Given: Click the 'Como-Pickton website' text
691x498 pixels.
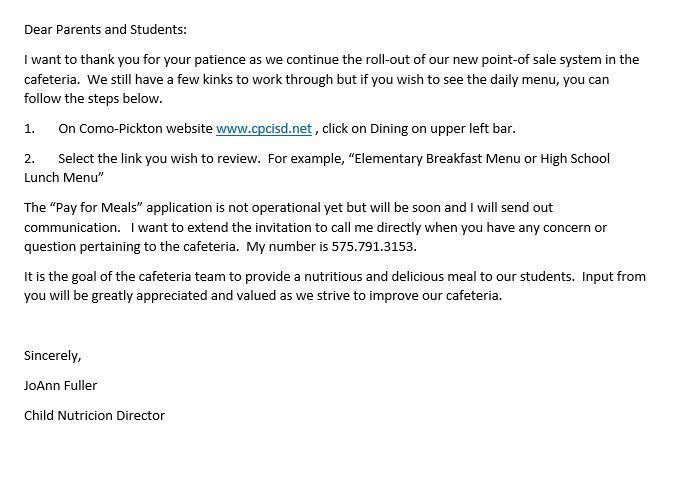Looking at the screenshot, I should [x=135, y=129].
